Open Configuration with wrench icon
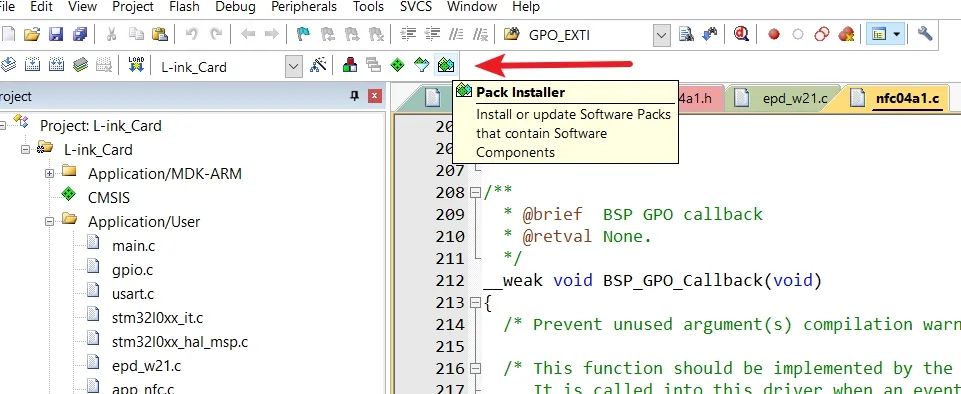Screen dimensions: 961x394 point(925,34)
